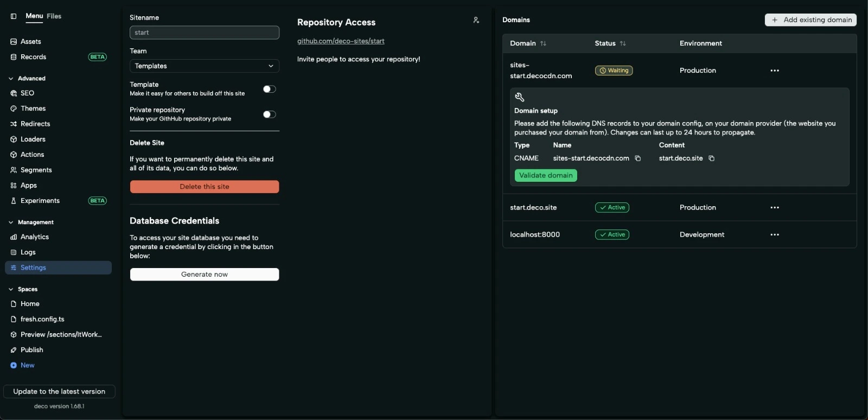
Task: Enable the Template toggle
Action: (270, 89)
